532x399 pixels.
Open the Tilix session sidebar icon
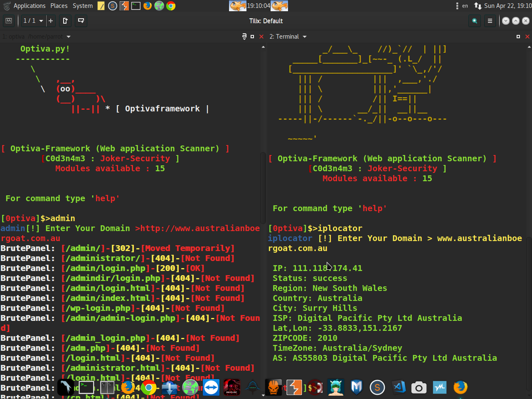(9, 21)
